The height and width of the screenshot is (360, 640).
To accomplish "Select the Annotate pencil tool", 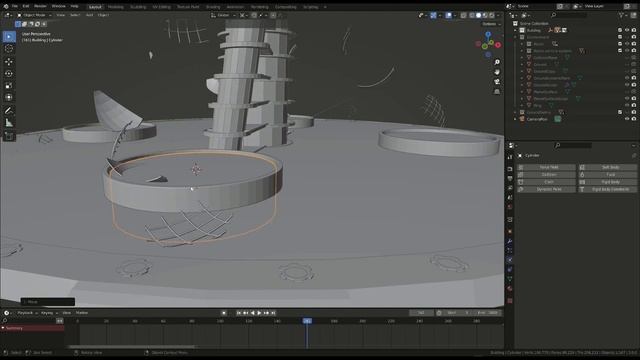I will click(9, 111).
